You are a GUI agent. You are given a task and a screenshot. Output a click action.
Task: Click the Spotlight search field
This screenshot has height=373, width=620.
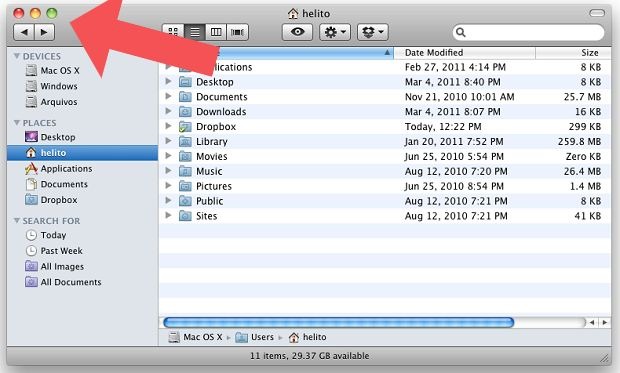pyautogui.click(x=528, y=32)
